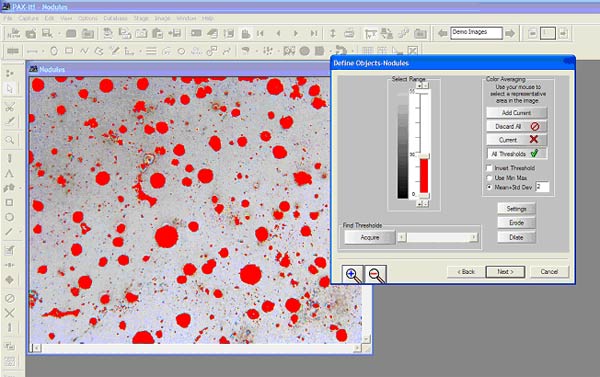
Task: Click the < Back button
Action: click(466, 272)
